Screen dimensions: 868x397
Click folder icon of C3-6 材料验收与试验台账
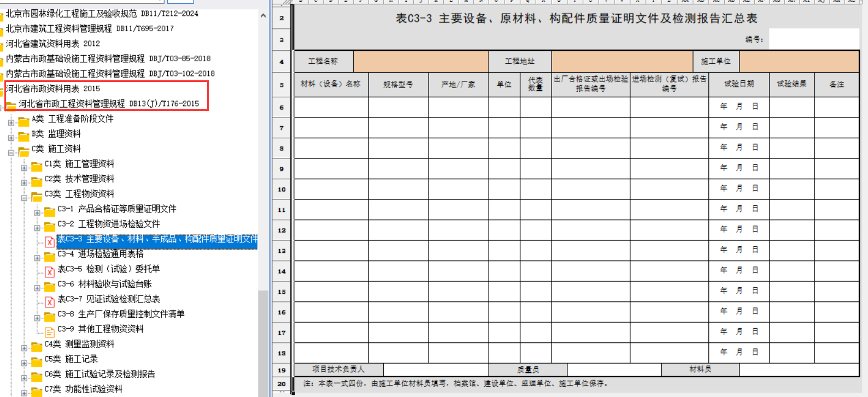pos(50,286)
